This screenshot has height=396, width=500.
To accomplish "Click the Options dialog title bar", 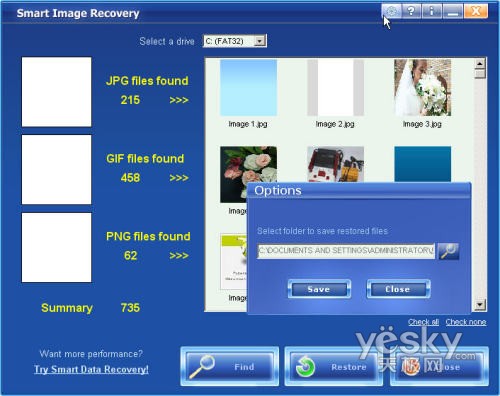I will click(x=359, y=191).
